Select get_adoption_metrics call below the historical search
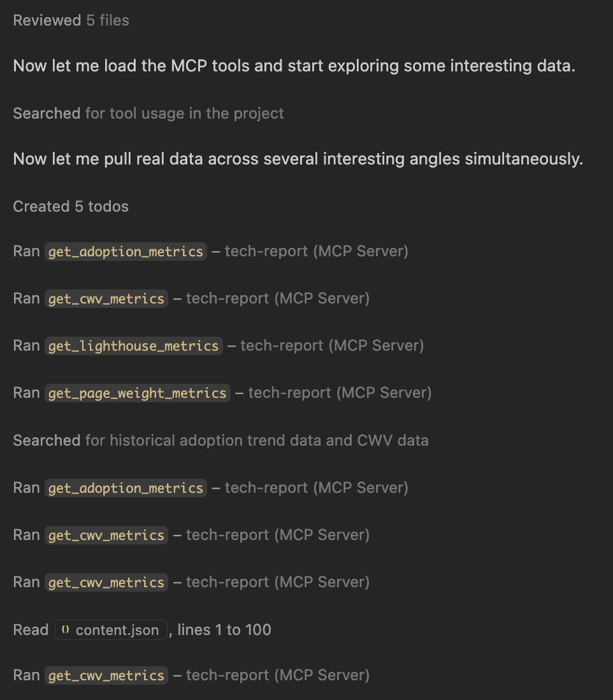613x700 pixels. (x=126, y=488)
